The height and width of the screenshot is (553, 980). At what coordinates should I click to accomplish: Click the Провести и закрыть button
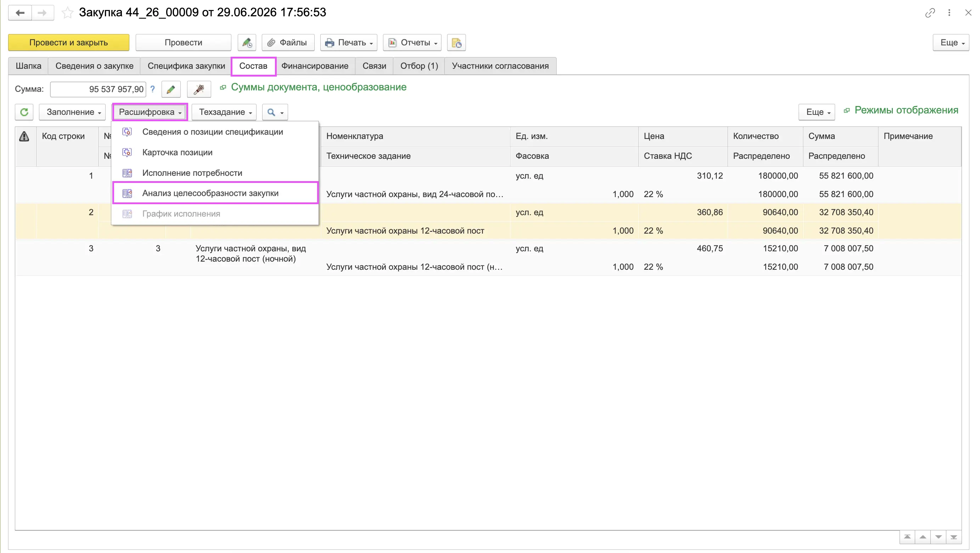coord(69,43)
